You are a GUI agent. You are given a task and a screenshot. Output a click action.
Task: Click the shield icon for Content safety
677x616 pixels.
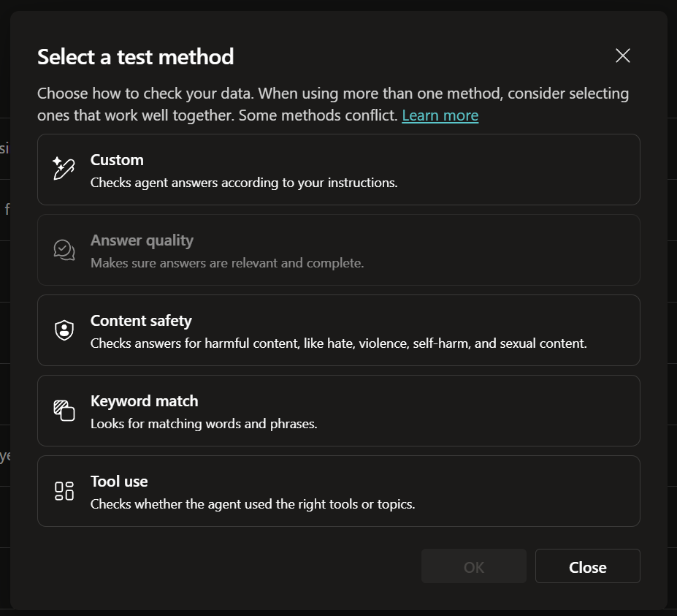click(64, 330)
